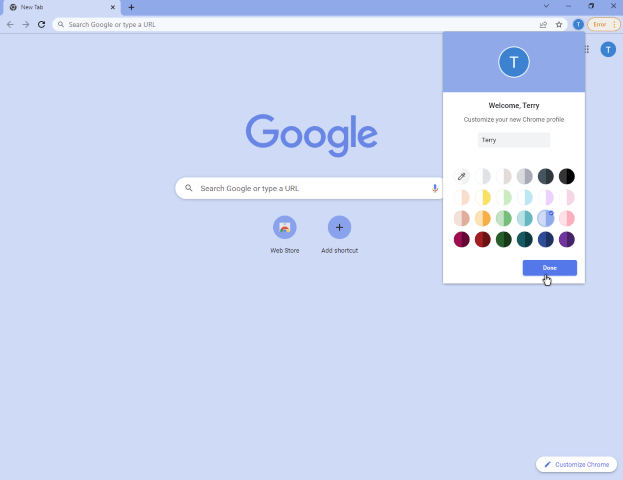Close the New Tab tab

113,7
